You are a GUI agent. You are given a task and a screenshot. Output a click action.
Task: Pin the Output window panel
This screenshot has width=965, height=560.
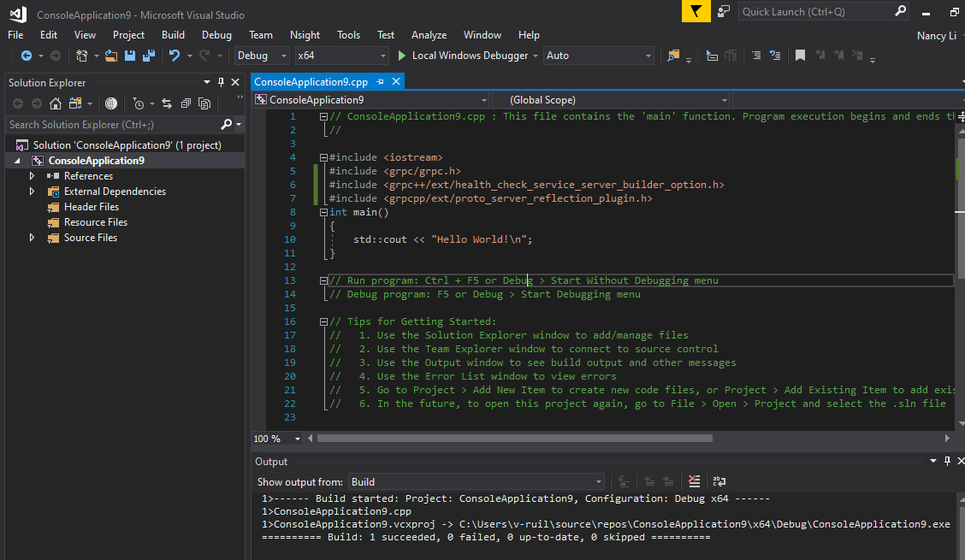(947, 461)
